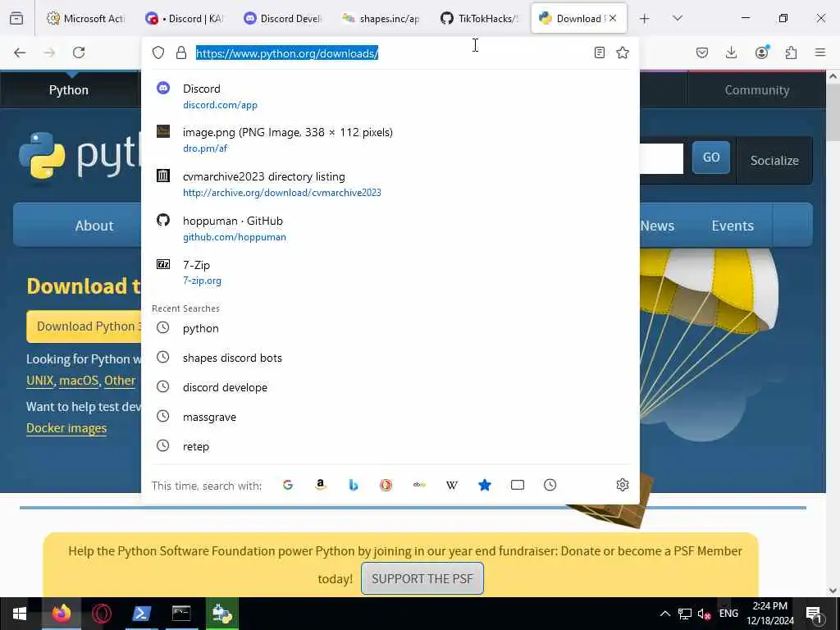Select hoppuman GitHub suggestion
The width and height of the screenshot is (840, 630).
point(390,228)
